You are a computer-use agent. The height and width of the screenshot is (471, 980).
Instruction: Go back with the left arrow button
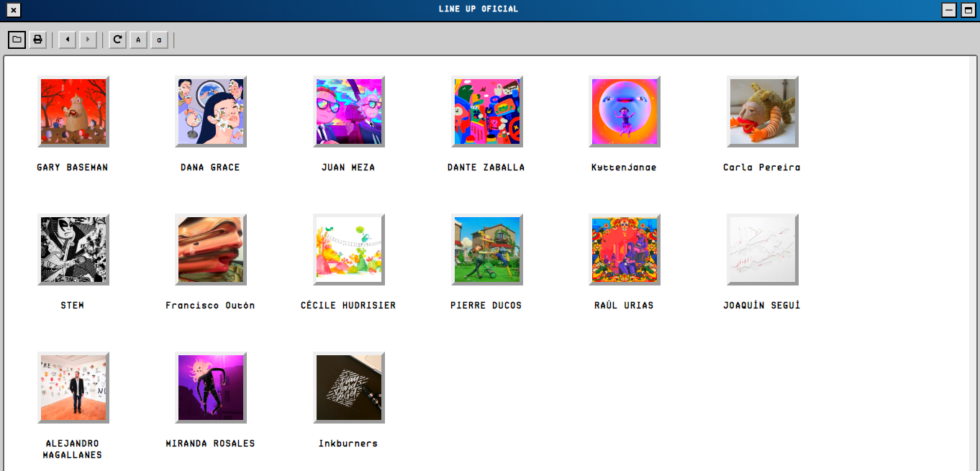pos(68,40)
